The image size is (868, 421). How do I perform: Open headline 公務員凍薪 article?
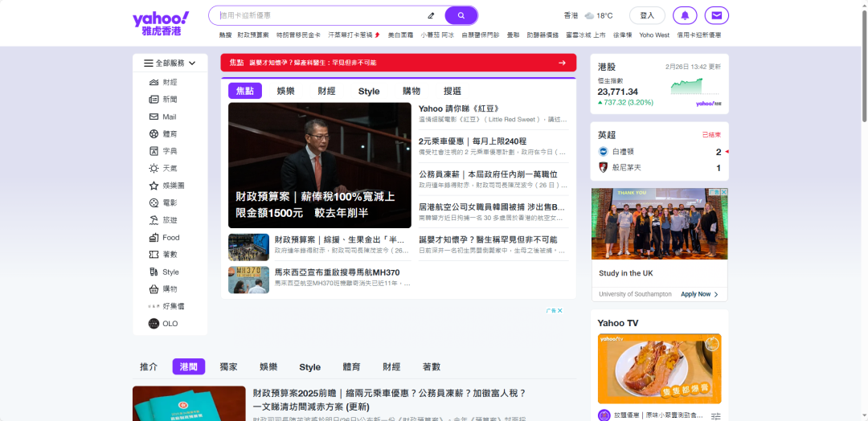(x=488, y=174)
